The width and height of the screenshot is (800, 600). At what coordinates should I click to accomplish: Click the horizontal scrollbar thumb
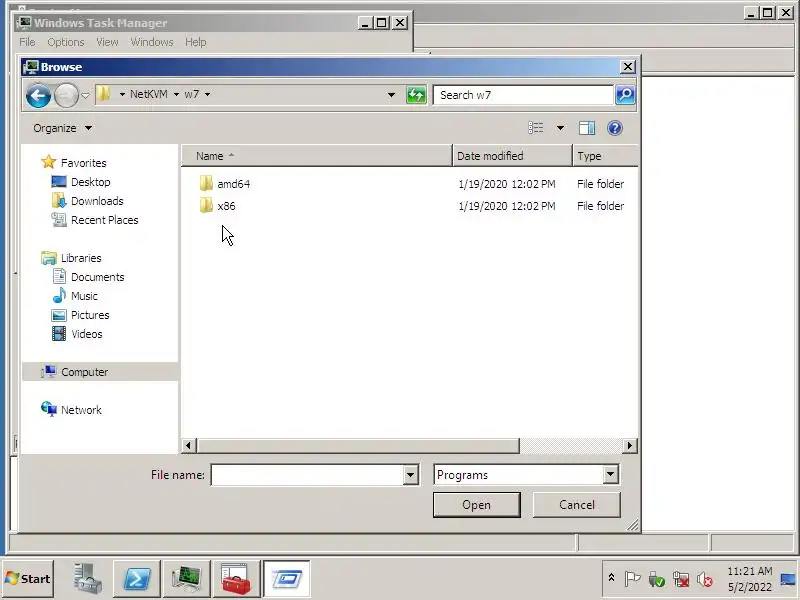[358, 445]
